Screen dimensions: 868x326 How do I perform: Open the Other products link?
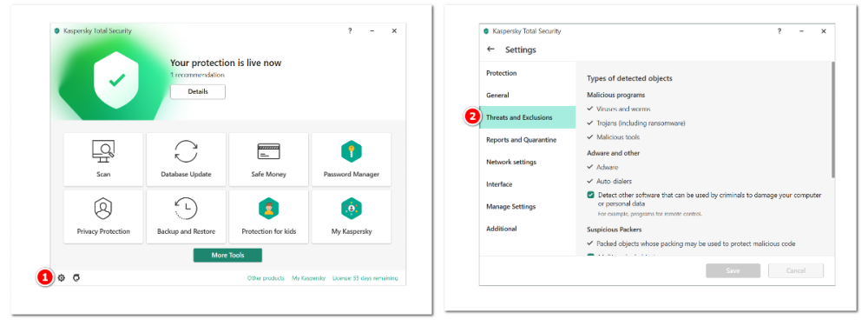(x=266, y=278)
